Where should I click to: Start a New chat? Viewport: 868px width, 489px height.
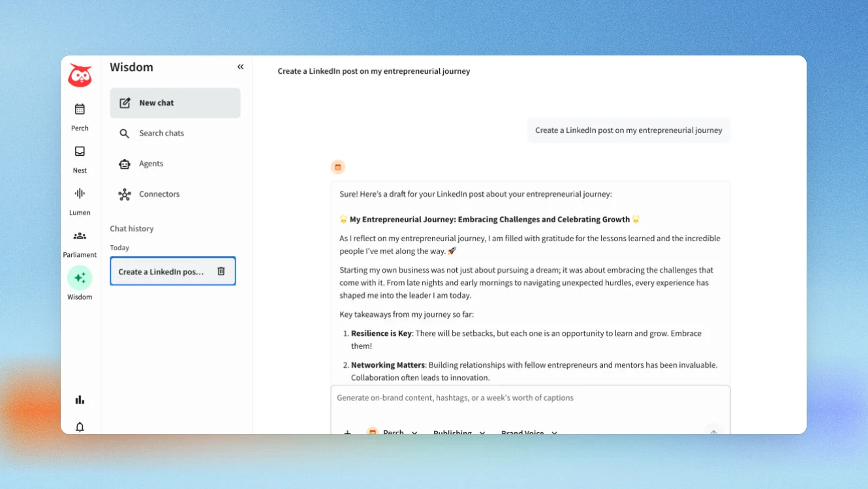(175, 103)
